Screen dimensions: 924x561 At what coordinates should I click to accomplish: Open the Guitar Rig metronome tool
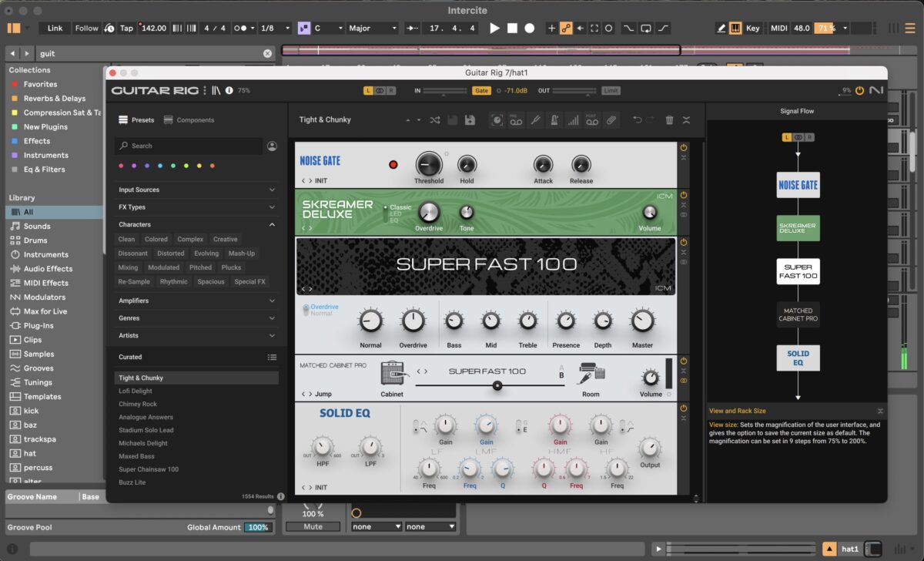[x=554, y=120]
